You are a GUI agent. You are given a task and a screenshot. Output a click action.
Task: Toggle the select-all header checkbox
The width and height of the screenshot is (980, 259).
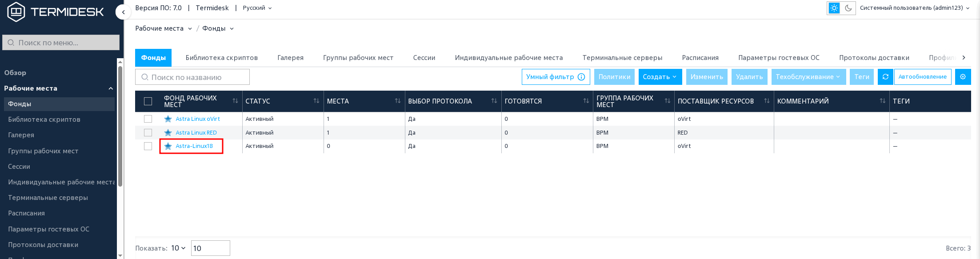pyautogui.click(x=148, y=101)
